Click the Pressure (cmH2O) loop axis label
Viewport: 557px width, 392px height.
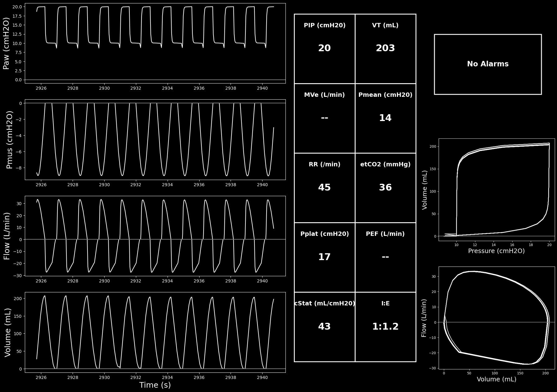496,251
